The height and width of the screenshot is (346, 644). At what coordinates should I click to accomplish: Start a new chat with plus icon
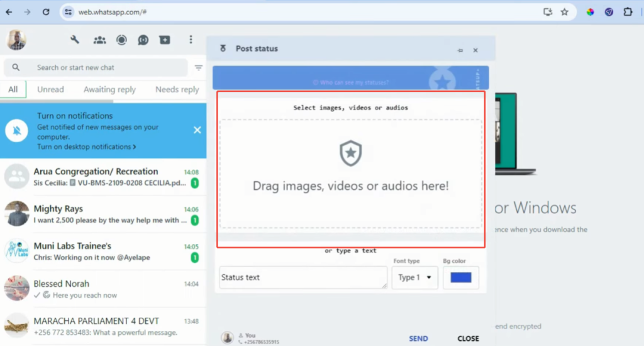coord(165,40)
